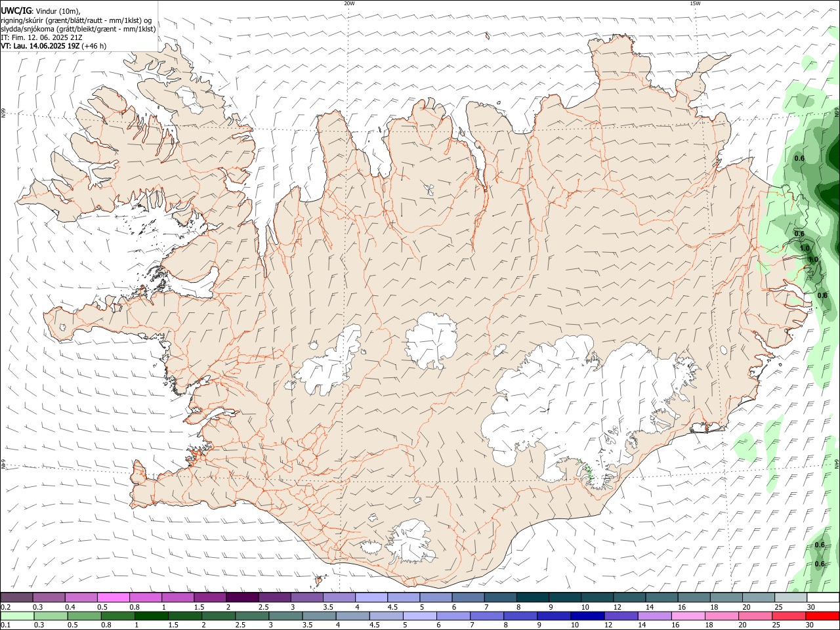Select the lavender 4 mm snow legend swatch
Screen dimensions: 840x630
[x=371, y=597]
